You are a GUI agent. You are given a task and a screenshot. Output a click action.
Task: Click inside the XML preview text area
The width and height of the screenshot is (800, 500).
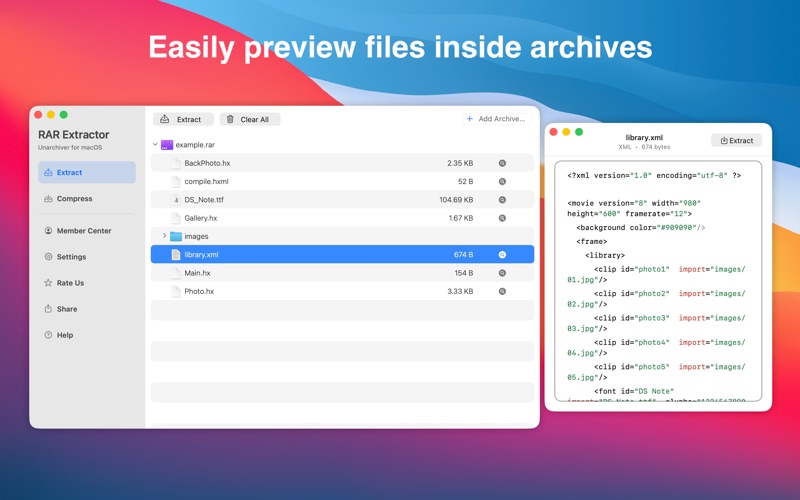pyautogui.click(x=658, y=281)
